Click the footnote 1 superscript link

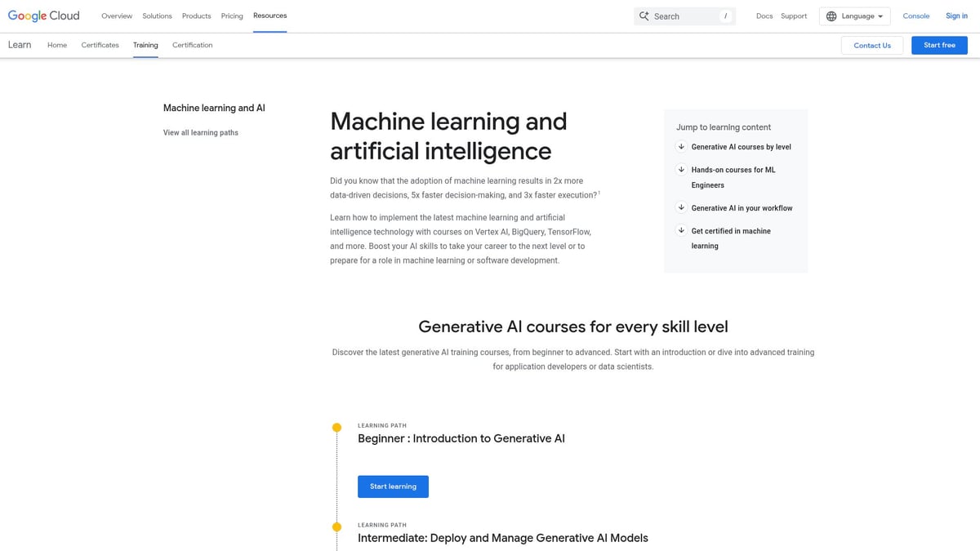coord(599,193)
